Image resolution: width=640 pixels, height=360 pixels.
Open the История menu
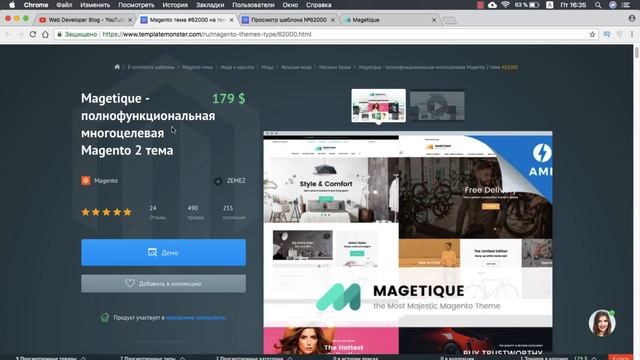click(x=175, y=5)
